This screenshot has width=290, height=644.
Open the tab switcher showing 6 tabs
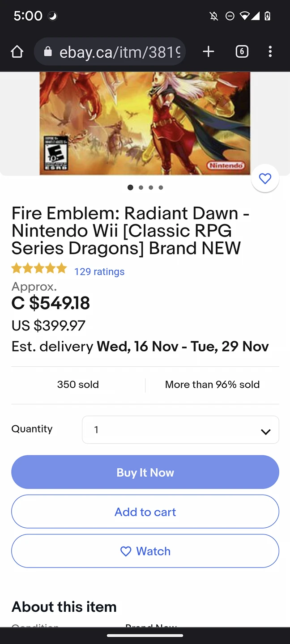(242, 51)
